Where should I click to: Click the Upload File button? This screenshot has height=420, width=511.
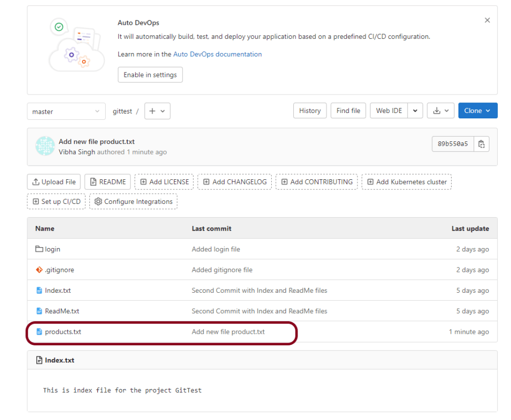pos(54,182)
